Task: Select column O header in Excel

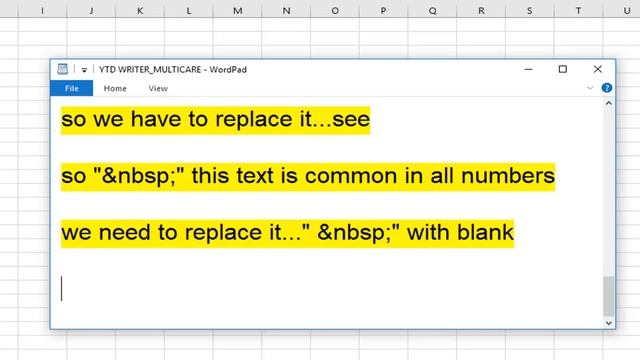Action: [x=335, y=11]
